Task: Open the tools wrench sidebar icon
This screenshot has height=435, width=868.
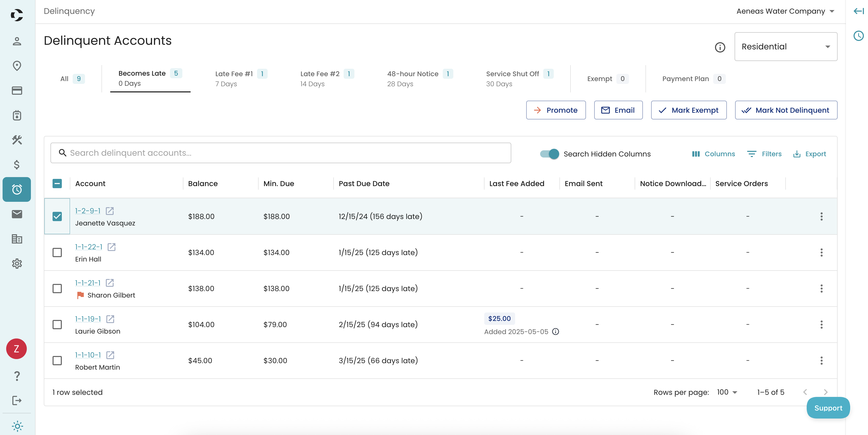Action: [x=17, y=140]
